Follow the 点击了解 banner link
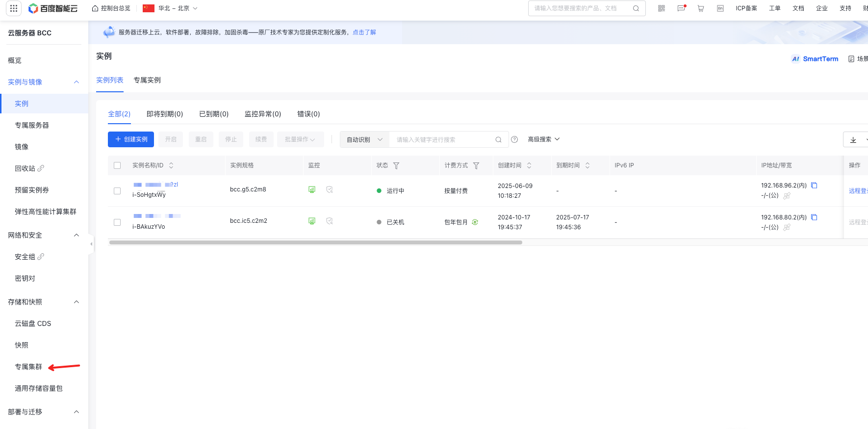 pos(364,32)
